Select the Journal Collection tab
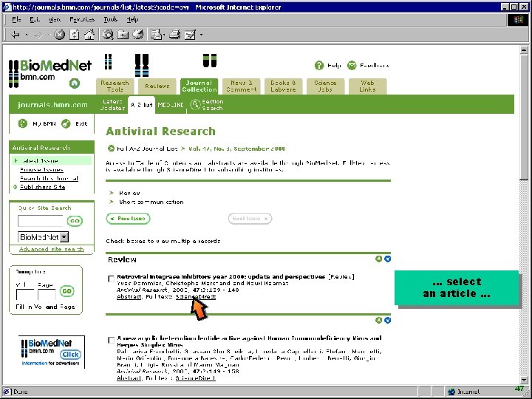The height and width of the screenshot is (399, 532). point(199,86)
